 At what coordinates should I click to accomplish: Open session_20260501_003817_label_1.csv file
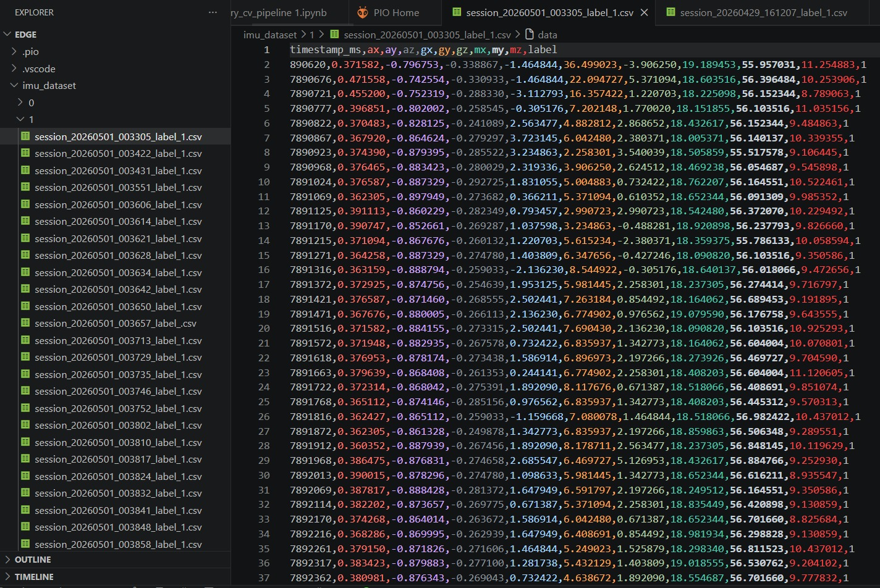(115, 460)
